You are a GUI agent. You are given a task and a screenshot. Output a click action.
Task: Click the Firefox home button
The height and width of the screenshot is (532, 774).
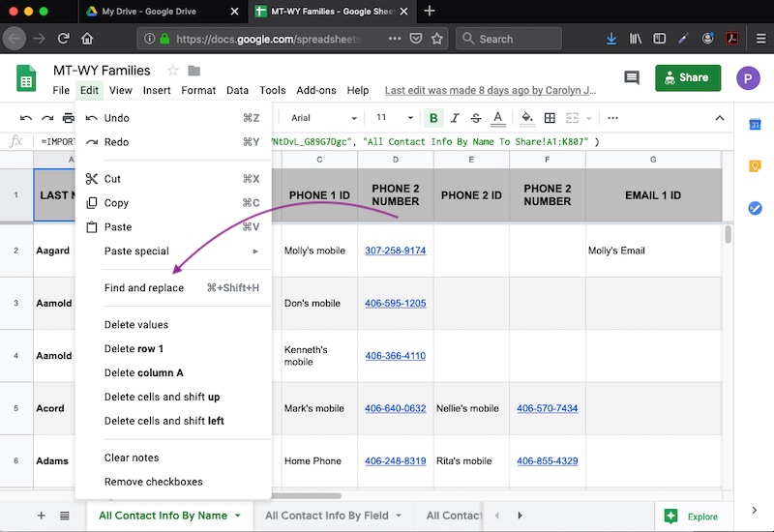87,39
